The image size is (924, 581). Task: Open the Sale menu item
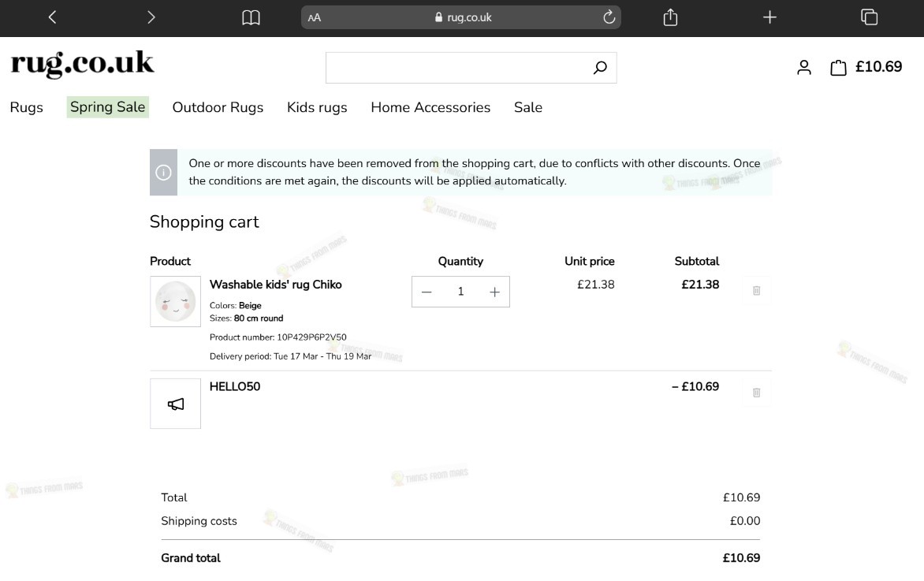[x=528, y=107]
